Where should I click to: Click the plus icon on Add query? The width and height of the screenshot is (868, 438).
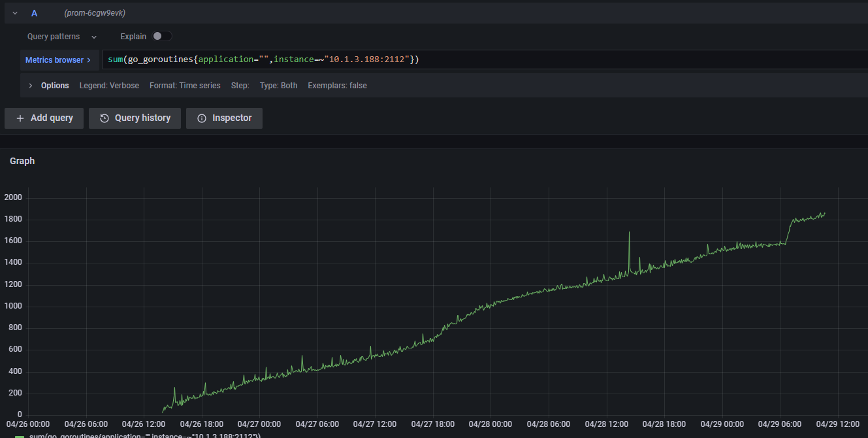coord(20,118)
